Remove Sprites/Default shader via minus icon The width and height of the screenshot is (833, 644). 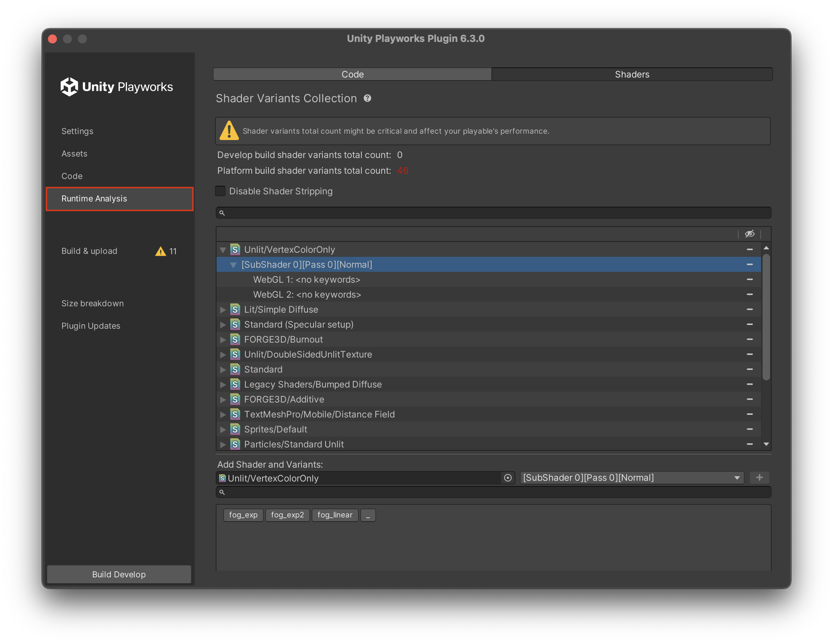click(749, 429)
